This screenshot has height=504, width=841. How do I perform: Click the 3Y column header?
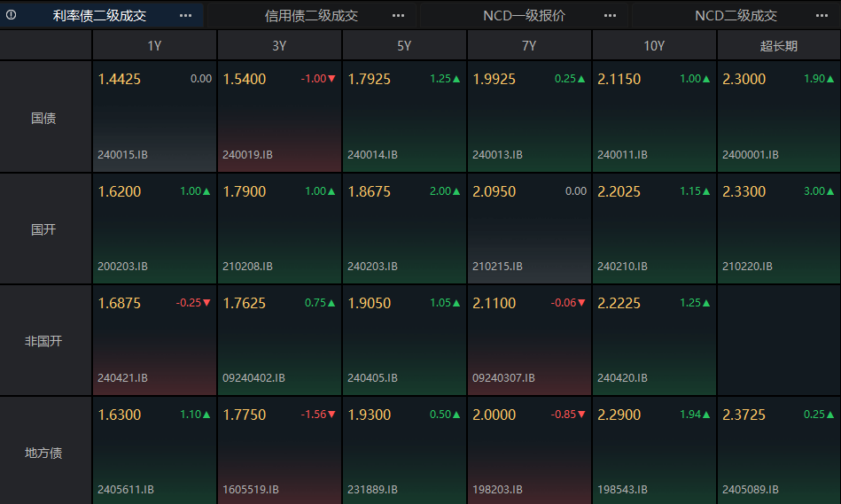279,45
